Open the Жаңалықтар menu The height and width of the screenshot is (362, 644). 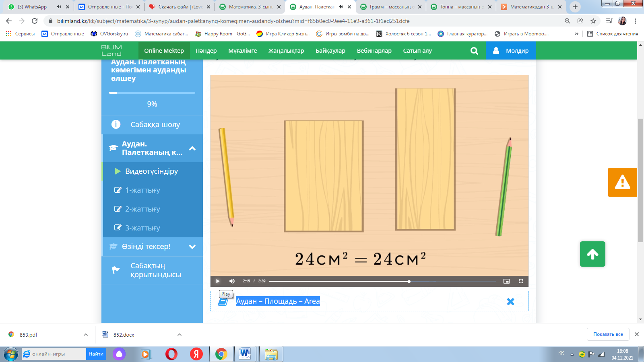(286, 51)
